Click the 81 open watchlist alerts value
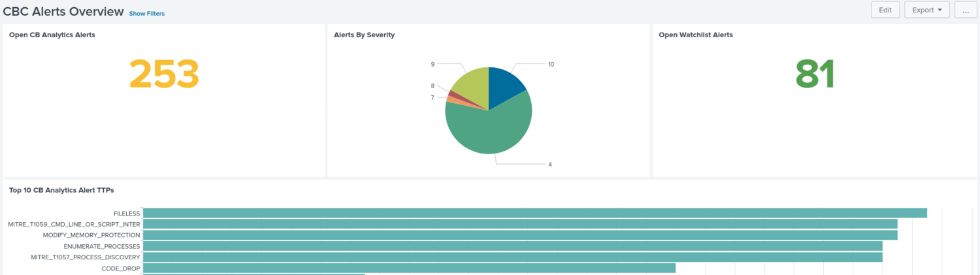The height and width of the screenshot is (275, 980). click(x=815, y=74)
